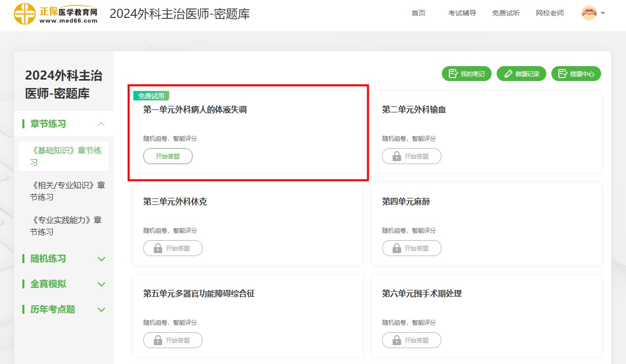626x364 pixels.
Task: Go to 首页 in top navigation
Action: click(x=418, y=13)
